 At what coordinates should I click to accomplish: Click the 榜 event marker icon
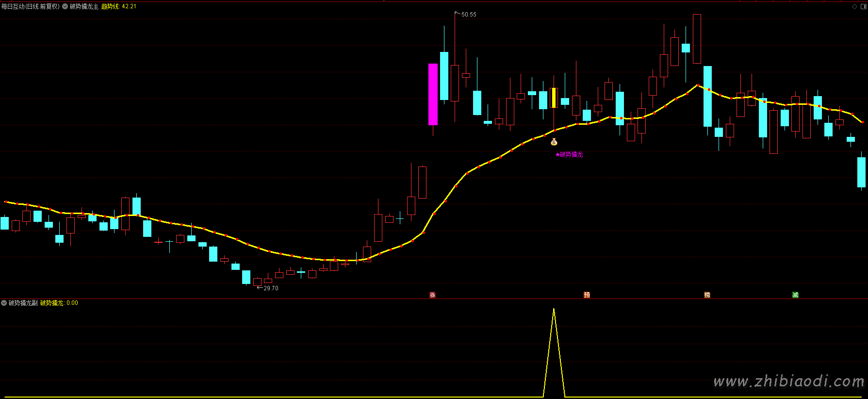[707, 295]
